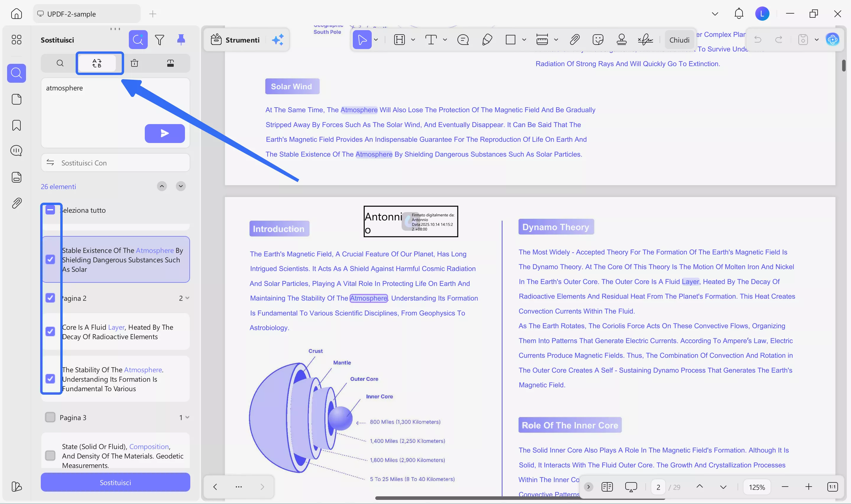The image size is (851, 504).
Task: Open the bookmark panel in left sidebar
Action: coord(16,125)
